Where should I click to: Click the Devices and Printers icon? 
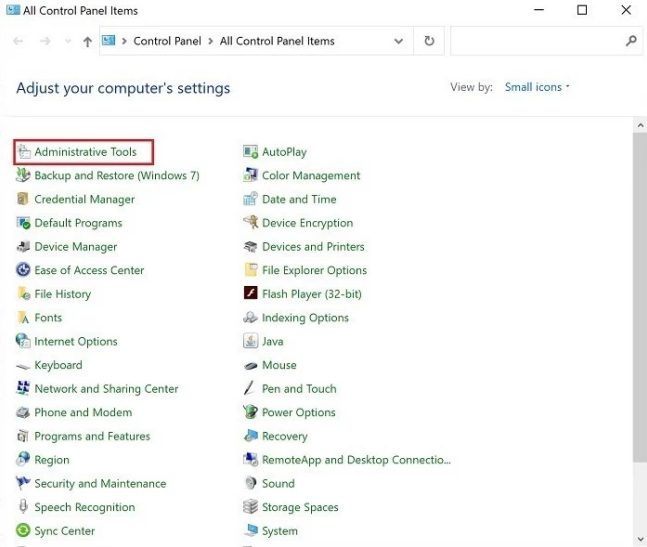point(250,247)
